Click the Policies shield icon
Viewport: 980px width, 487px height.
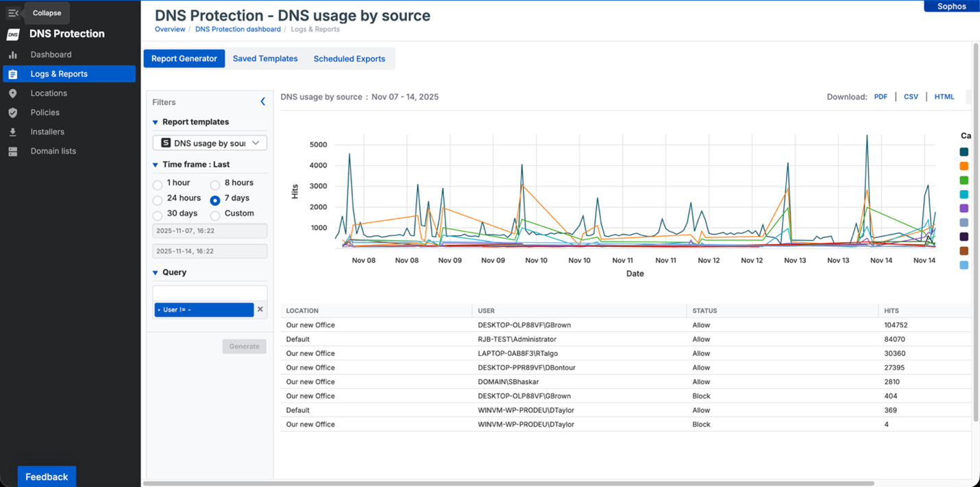click(13, 112)
